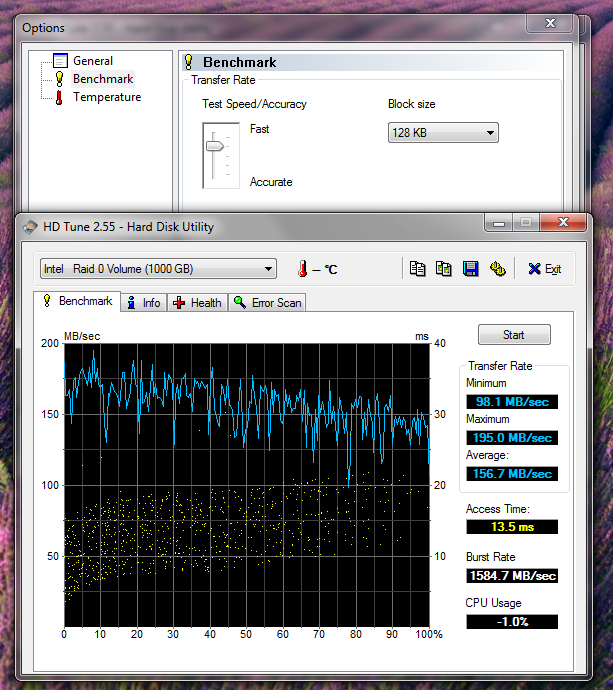The width and height of the screenshot is (613, 690).
Task: Click the copy text to clipboard icon
Action: point(418,269)
